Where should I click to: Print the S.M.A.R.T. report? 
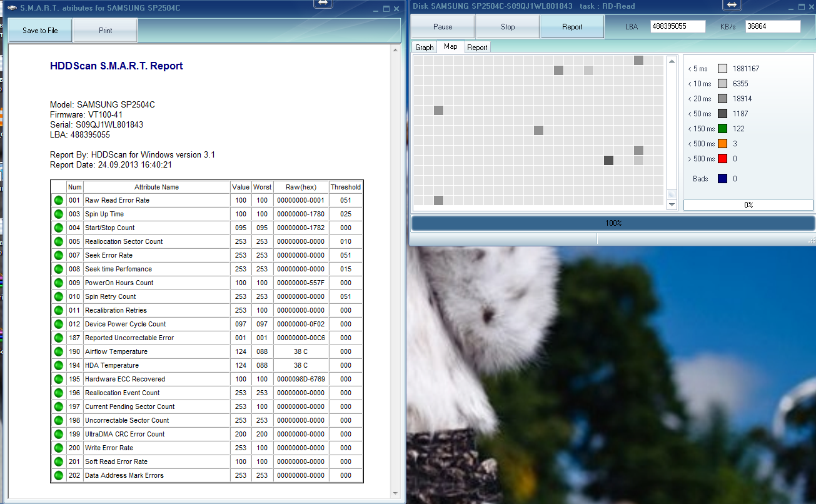[105, 31]
